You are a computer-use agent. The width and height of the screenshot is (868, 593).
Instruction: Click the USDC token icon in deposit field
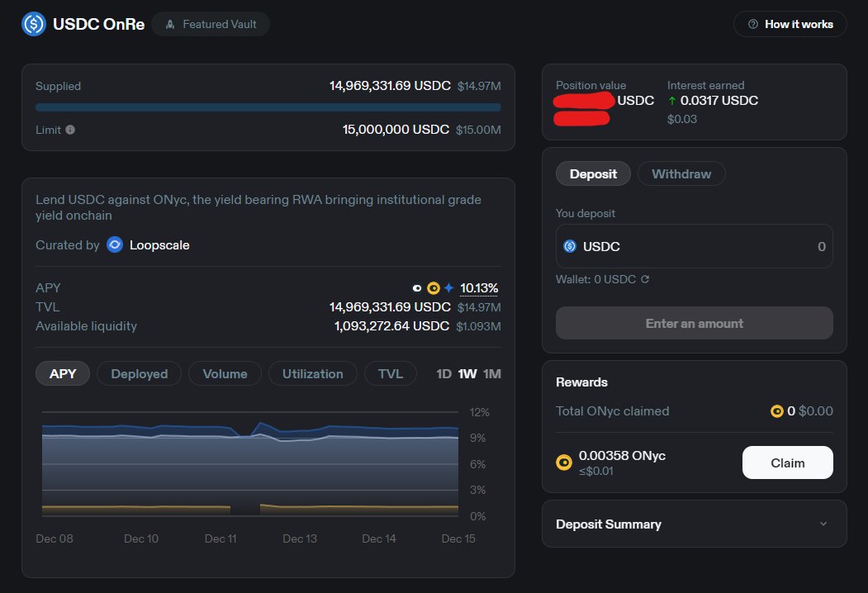(570, 246)
